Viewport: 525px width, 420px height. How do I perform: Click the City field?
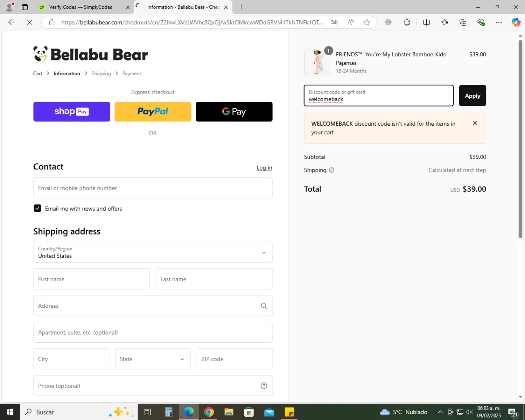pos(71,359)
